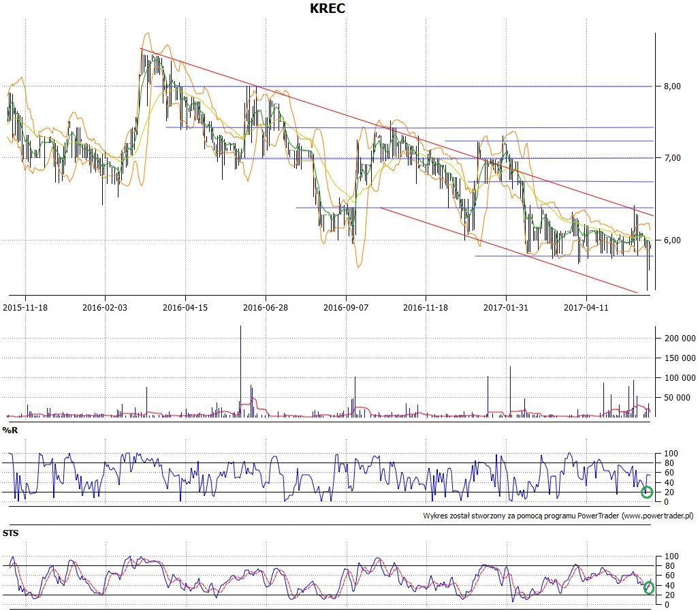Click the 100 000 volume axis label

pyautogui.click(x=680, y=377)
